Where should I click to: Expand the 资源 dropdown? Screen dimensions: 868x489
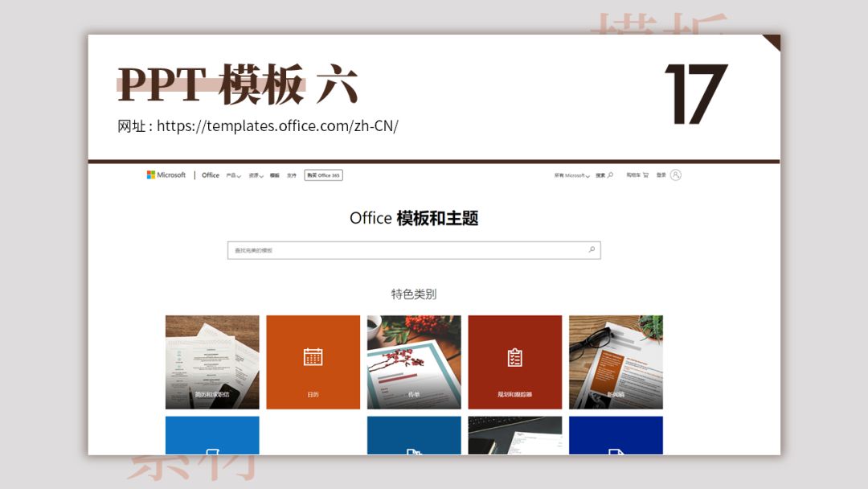coord(256,175)
